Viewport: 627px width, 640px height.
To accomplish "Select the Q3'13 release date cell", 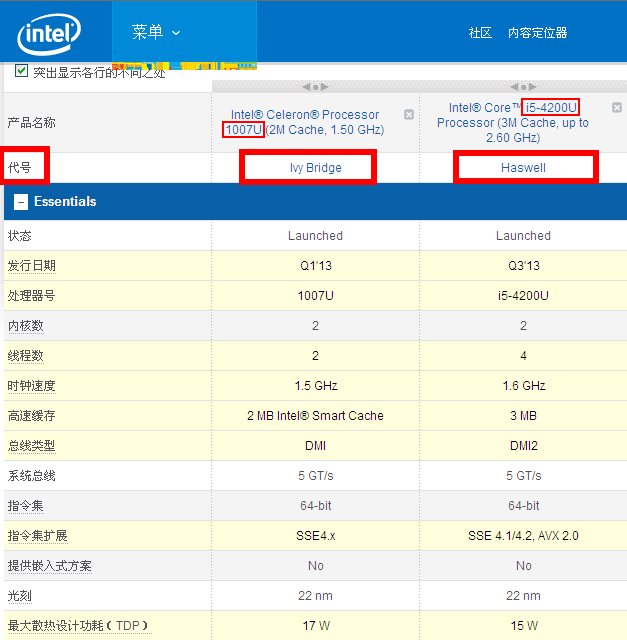I will click(523, 266).
